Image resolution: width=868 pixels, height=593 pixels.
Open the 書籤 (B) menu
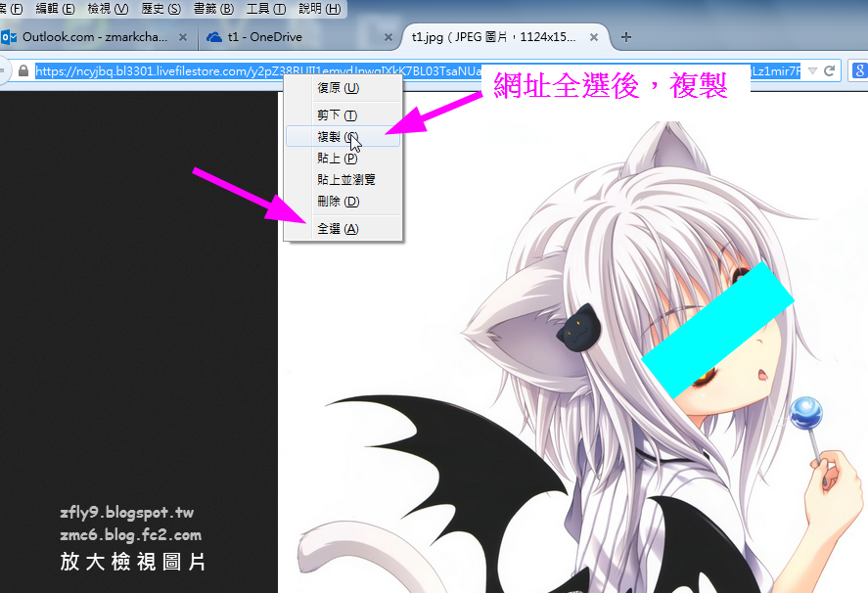pyautogui.click(x=213, y=8)
